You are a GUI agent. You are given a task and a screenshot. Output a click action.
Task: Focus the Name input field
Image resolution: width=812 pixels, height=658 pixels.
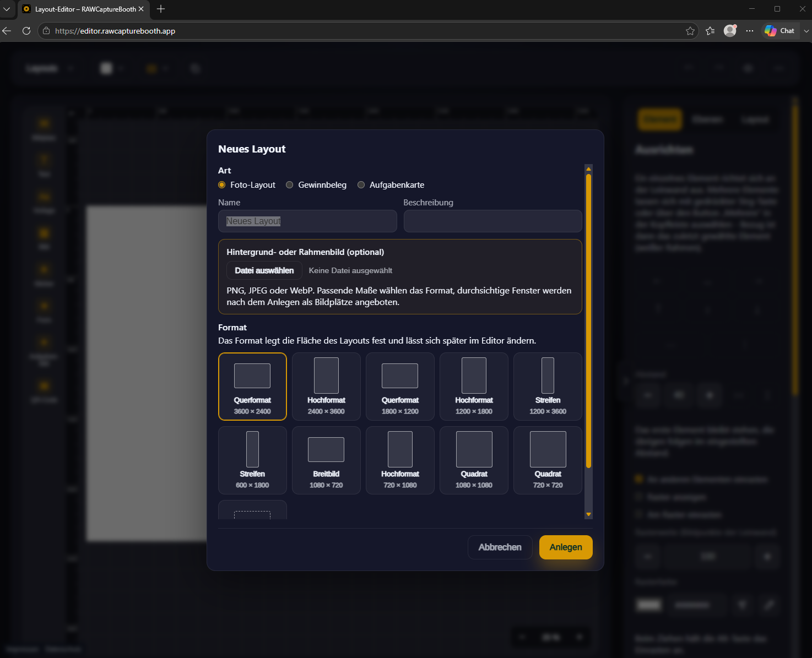click(307, 221)
